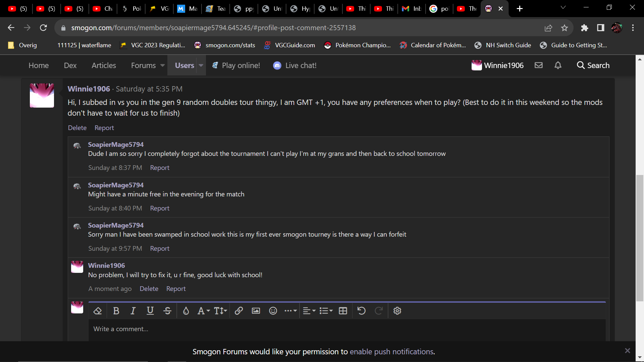Viewport: 644px width, 362px height.
Task: Toggle underline formatting in editor
Action: pos(150,311)
